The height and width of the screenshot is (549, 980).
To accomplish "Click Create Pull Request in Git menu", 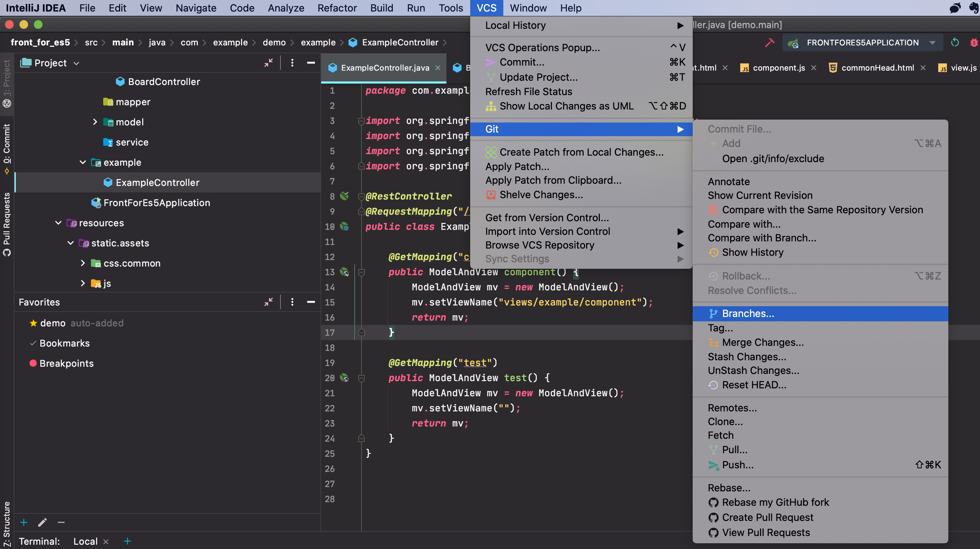I will [767, 517].
